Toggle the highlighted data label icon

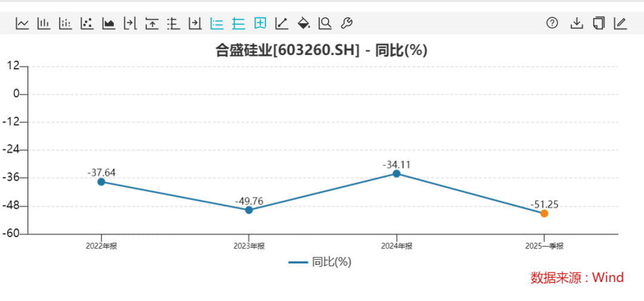click(x=260, y=23)
